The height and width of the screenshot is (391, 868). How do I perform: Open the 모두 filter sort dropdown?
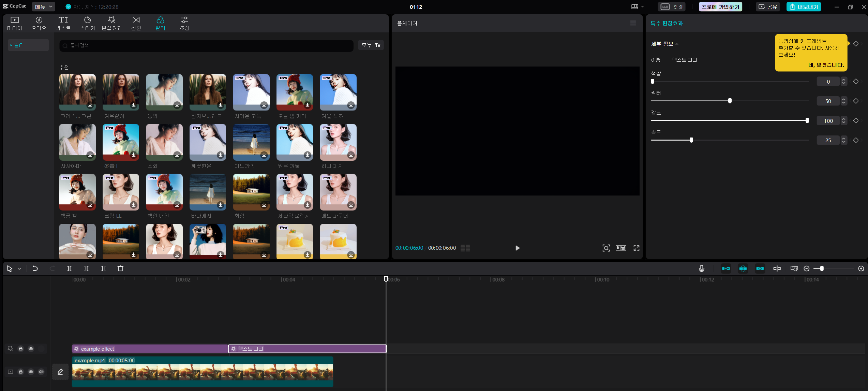(x=371, y=45)
